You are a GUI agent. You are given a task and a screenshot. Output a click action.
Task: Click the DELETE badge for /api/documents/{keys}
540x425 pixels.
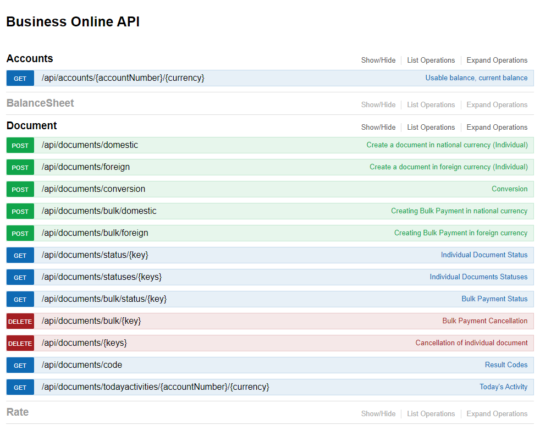[20, 343]
